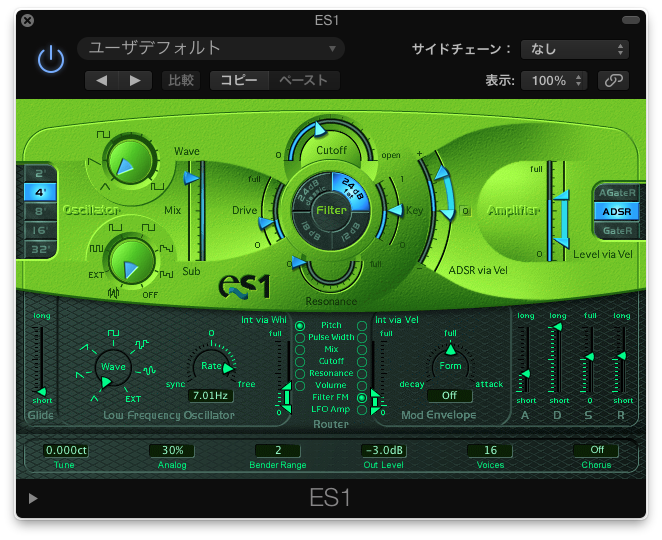Image resolution: width=662 pixels, height=540 pixels.
Task: Click the Cutoff slider handle
Action: 320,129
